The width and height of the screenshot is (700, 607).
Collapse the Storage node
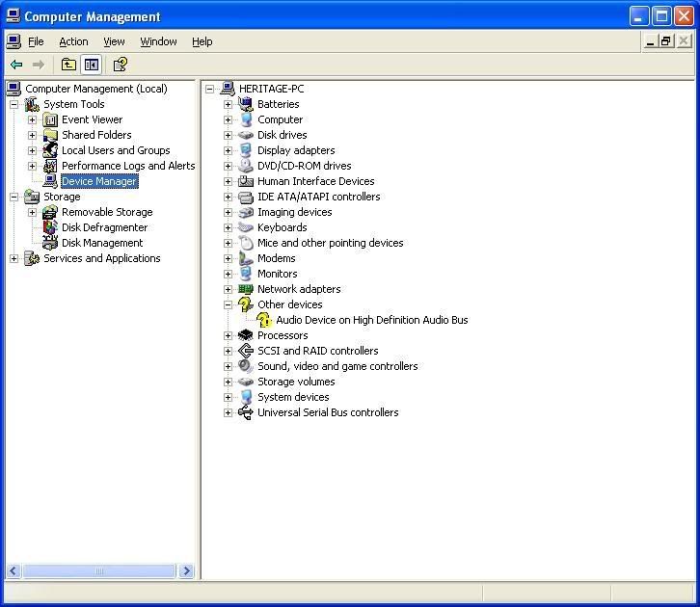tap(13, 197)
